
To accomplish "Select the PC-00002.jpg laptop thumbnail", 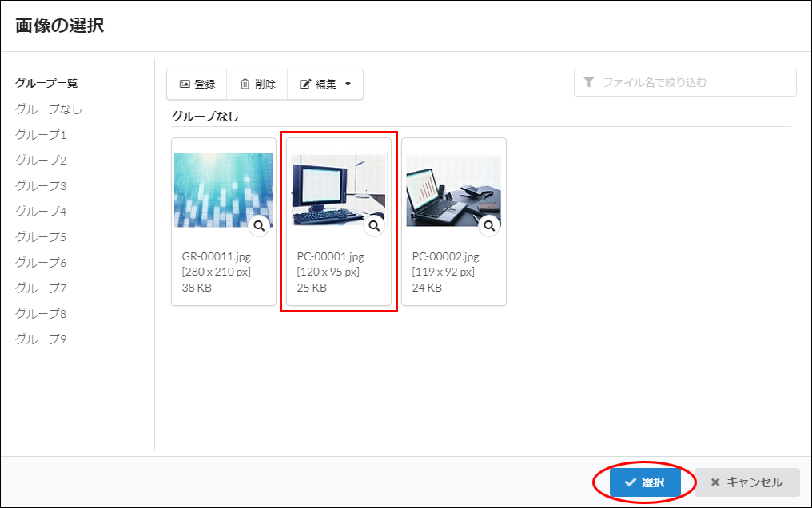I will pyautogui.click(x=453, y=189).
